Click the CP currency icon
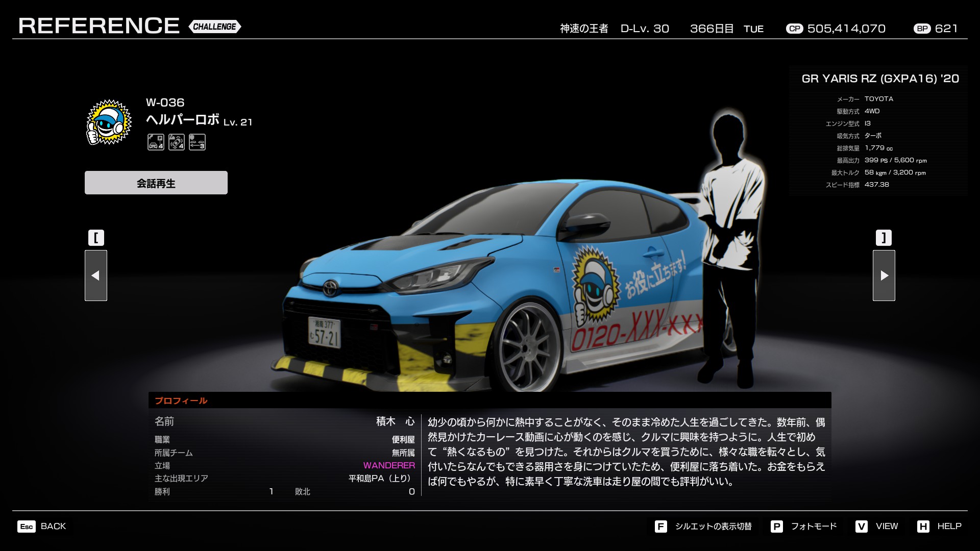The width and height of the screenshot is (980, 551). point(794,29)
